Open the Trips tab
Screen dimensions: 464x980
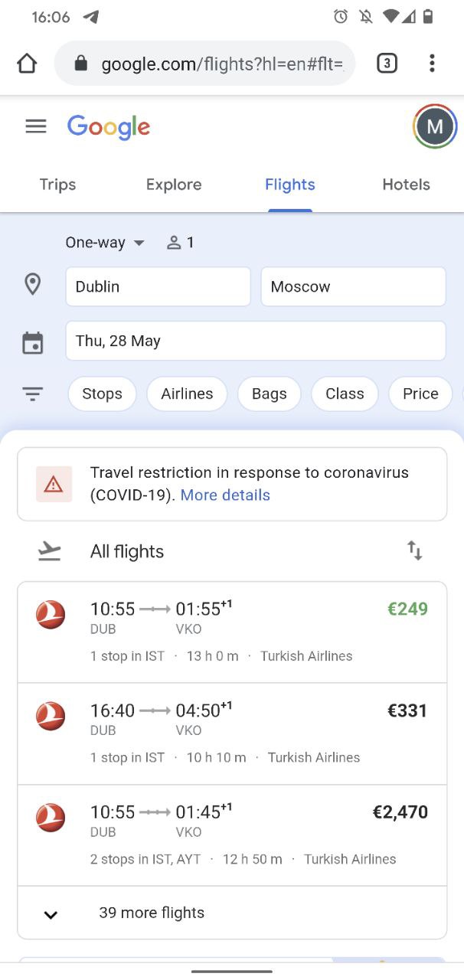click(x=57, y=185)
